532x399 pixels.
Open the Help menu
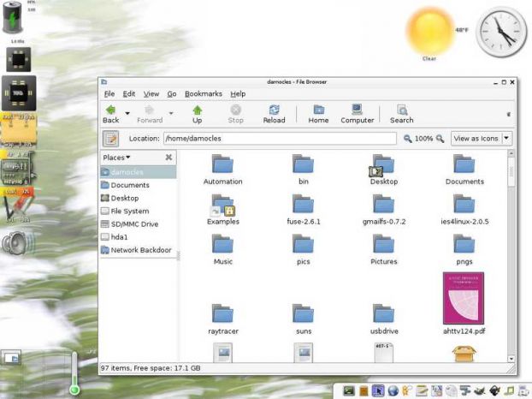tap(238, 94)
